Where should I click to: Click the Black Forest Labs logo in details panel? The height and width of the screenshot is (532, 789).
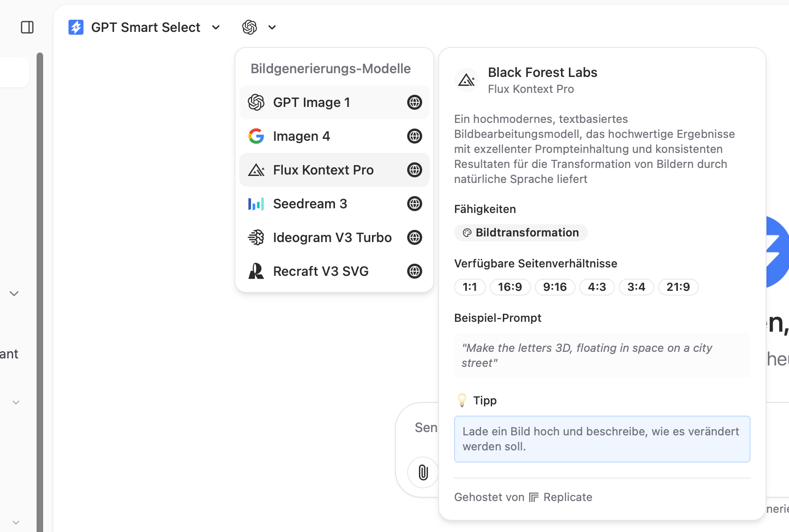pos(466,80)
